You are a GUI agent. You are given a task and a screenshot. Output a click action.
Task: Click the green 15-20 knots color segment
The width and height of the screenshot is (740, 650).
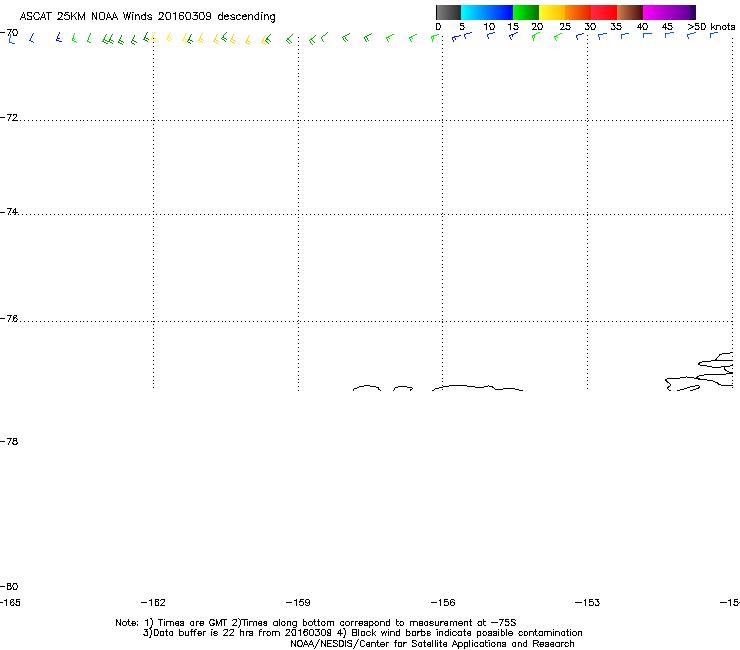[x=526, y=12]
